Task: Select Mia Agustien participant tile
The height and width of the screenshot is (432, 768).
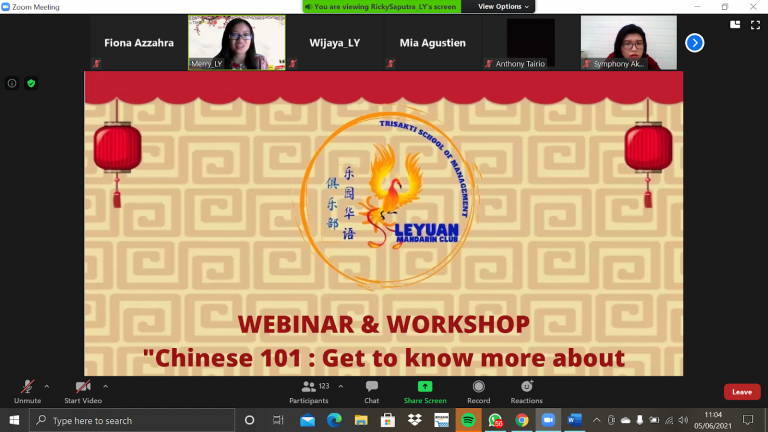Action: [x=433, y=43]
